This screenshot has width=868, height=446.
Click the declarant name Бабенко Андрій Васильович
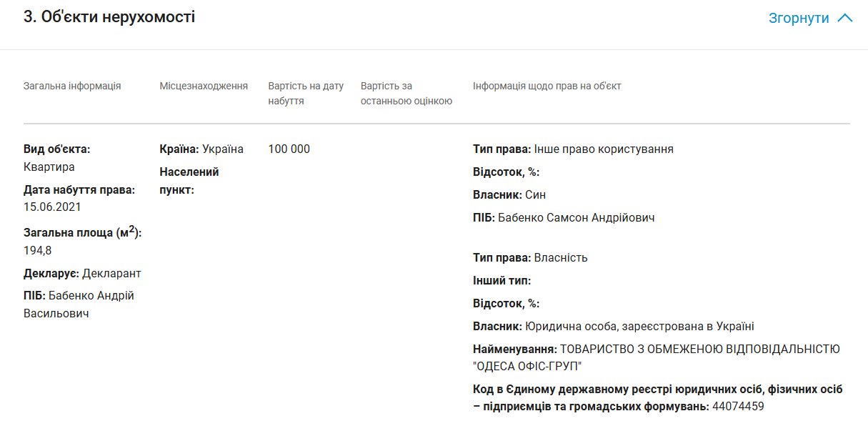[x=79, y=304]
